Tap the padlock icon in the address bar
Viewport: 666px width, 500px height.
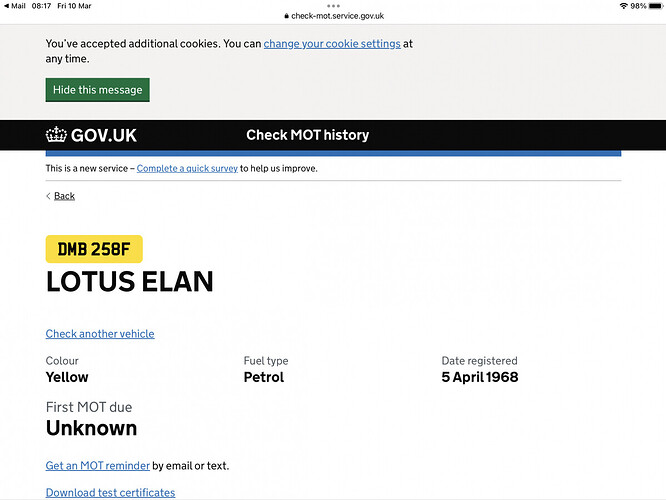[286, 16]
